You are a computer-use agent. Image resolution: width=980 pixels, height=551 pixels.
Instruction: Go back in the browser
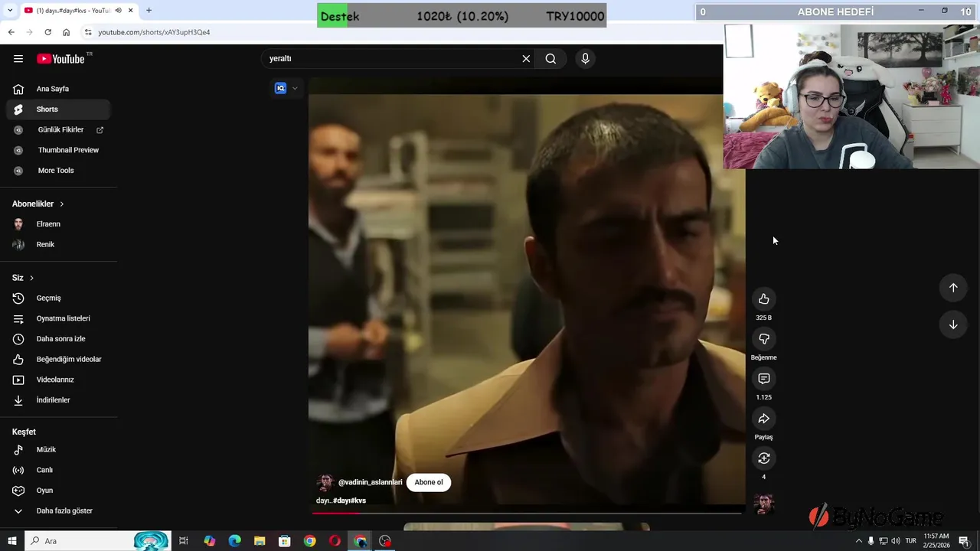point(11,32)
